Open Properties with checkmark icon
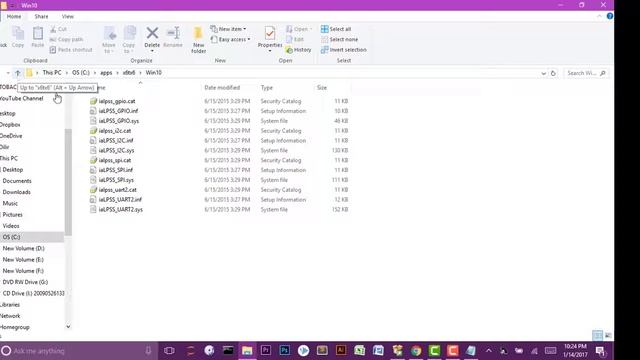 coord(270,39)
